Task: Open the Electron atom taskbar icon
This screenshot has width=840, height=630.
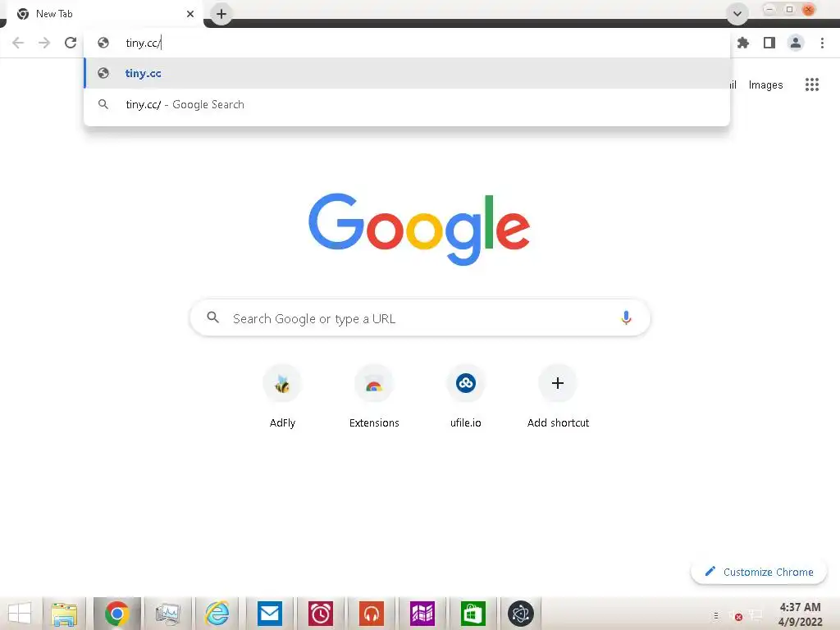Action: pos(521,614)
